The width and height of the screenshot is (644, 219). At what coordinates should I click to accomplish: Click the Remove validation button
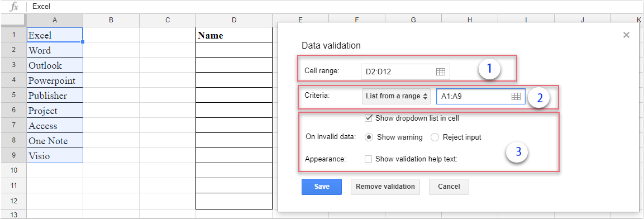point(385,187)
